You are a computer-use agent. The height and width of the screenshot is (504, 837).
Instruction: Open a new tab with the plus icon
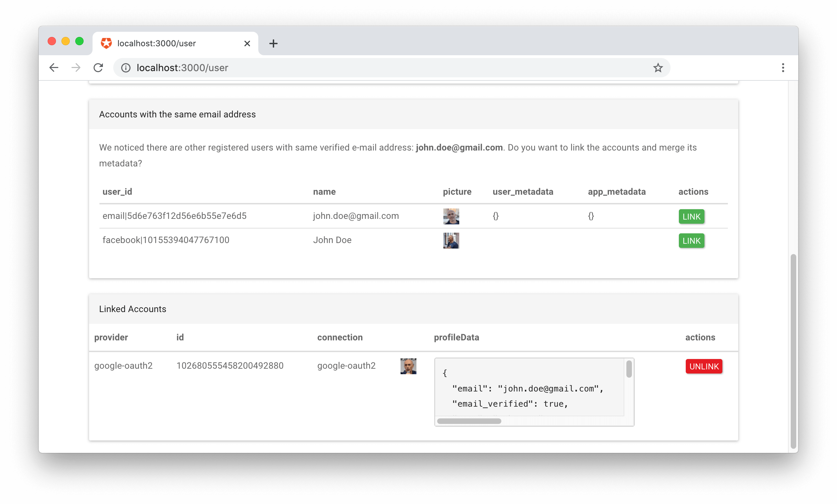273,43
